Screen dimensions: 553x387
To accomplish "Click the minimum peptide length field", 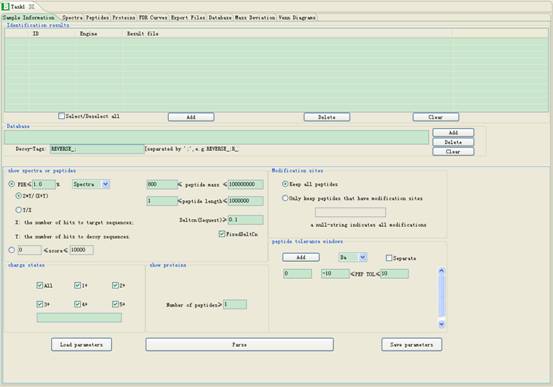I will pos(162,201).
